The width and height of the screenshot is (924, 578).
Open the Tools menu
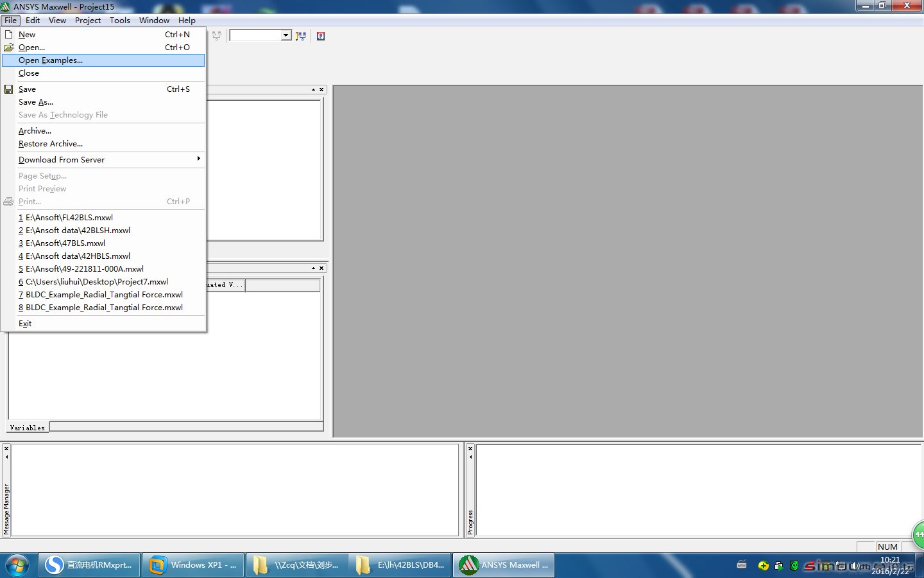pos(120,21)
